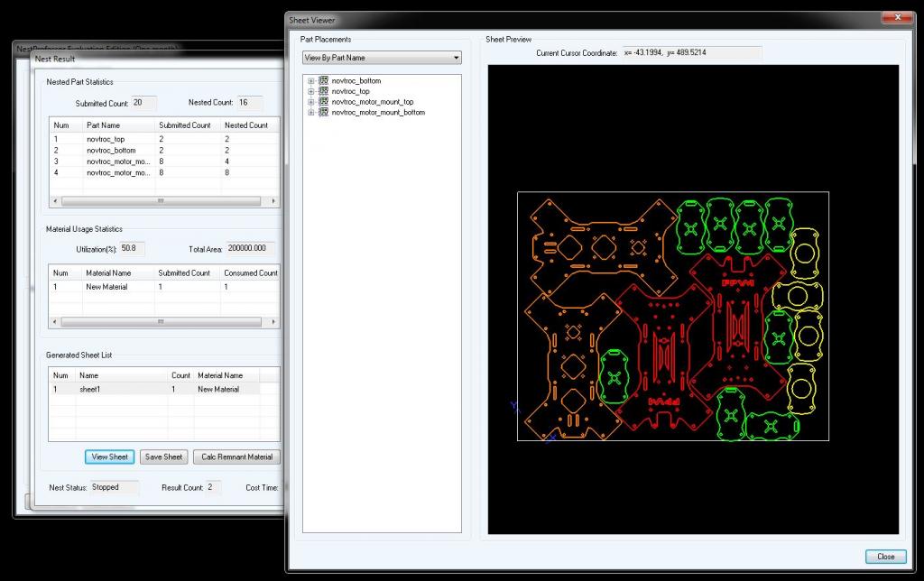This screenshot has height=581, width=924.
Task: Click the Save Sheet button
Action: pyautogui.click(x=164, y=456)
